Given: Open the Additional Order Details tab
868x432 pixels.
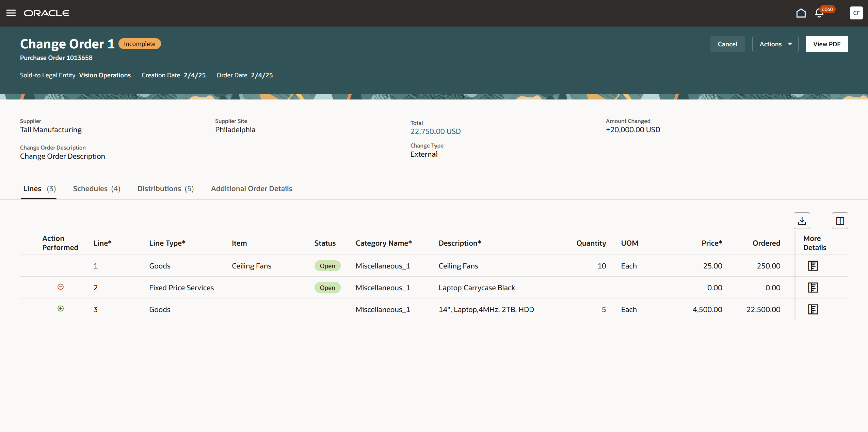Looking at the screenshot, I should (252, 189).
